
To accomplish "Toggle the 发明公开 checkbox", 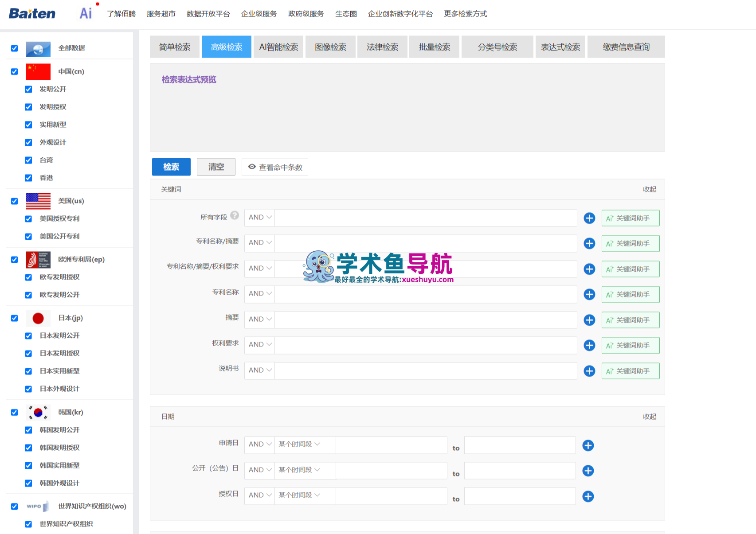I will coord(28,89).
